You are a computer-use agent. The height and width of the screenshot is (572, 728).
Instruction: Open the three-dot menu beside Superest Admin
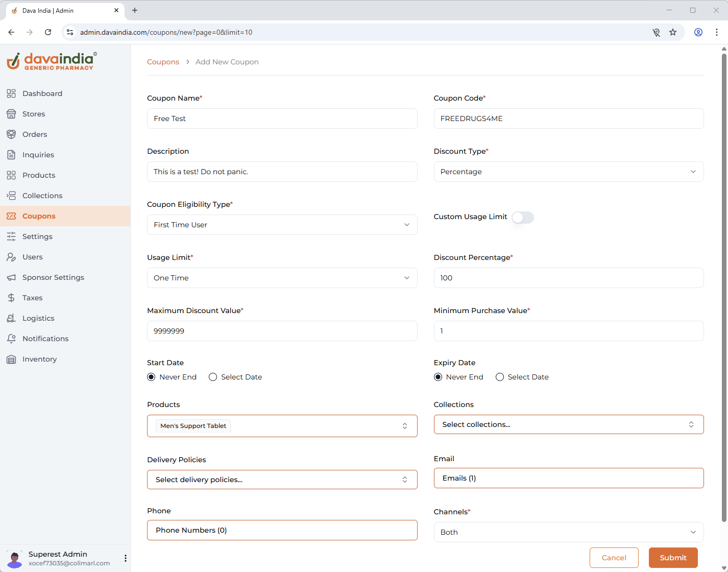click(x=126, y=558)
